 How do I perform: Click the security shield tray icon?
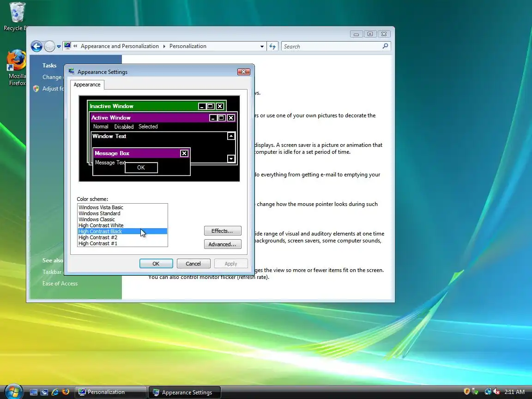(x=467, y=392)
